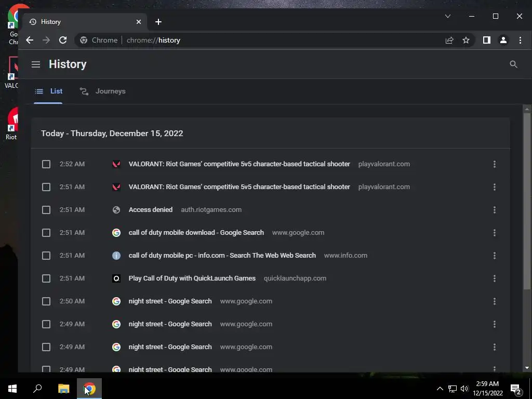Check the 2:50 AM night street entry
Viewport: 532px width, 399px height.
point(46,301)
